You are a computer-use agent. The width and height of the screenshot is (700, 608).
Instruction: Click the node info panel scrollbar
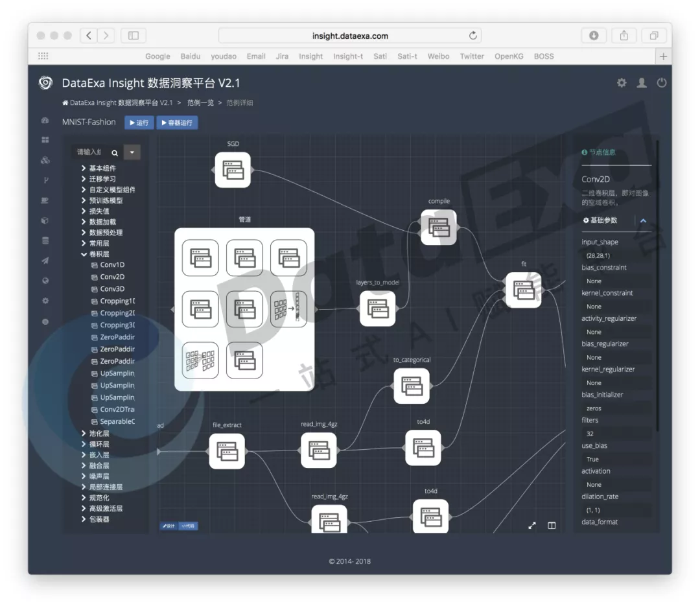click(657, 286)
